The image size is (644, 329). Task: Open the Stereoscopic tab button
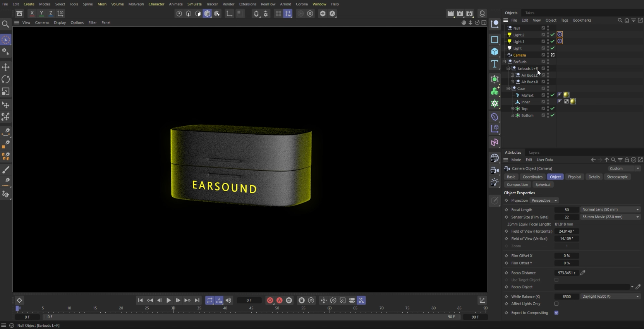tap(617, 177)
